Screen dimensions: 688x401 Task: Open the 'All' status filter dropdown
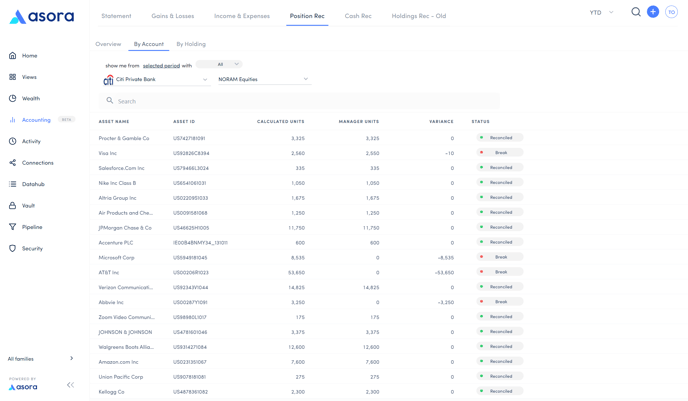pos(219,64)
